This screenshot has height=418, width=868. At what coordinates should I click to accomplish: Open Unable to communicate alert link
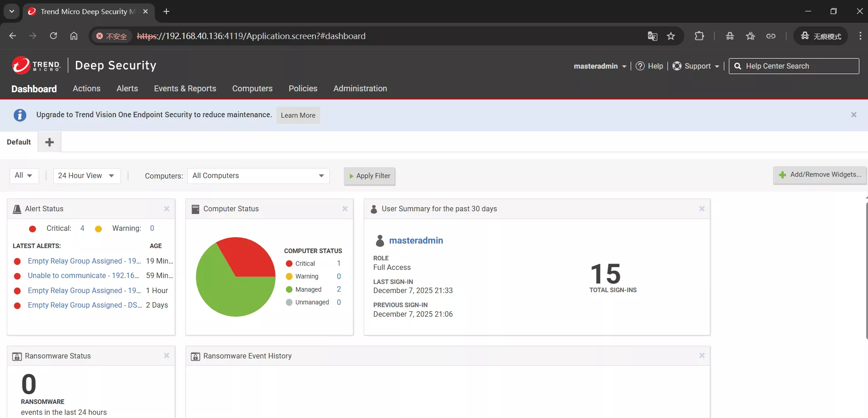[83, 276]
